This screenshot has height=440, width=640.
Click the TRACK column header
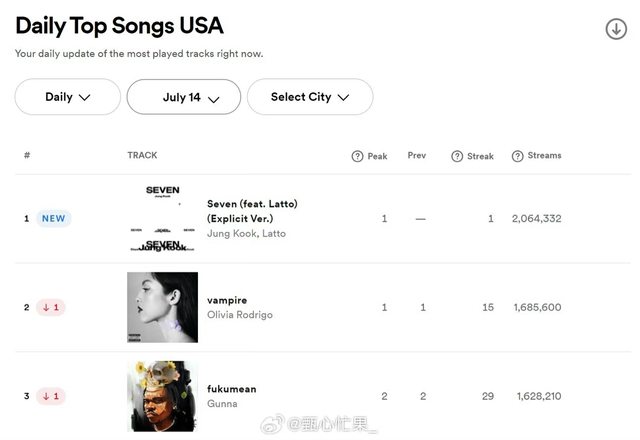click(x=142, y=155)
